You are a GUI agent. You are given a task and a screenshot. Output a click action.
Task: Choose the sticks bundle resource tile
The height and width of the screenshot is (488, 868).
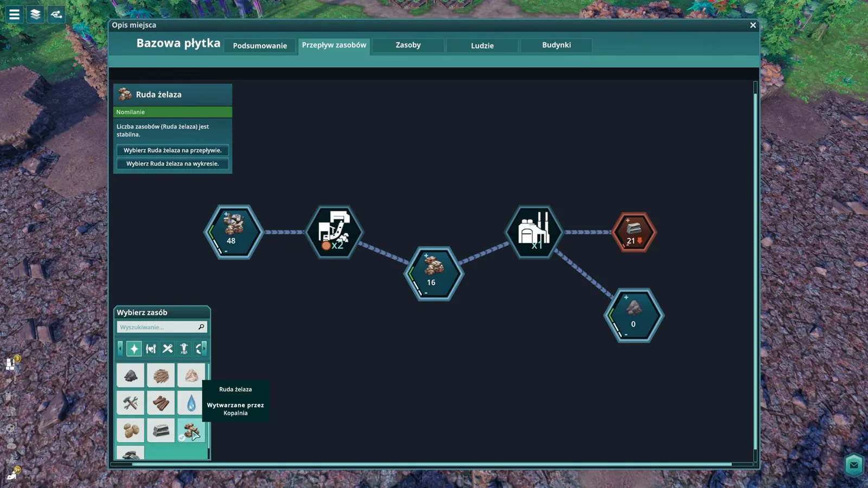tap(161, 375)
